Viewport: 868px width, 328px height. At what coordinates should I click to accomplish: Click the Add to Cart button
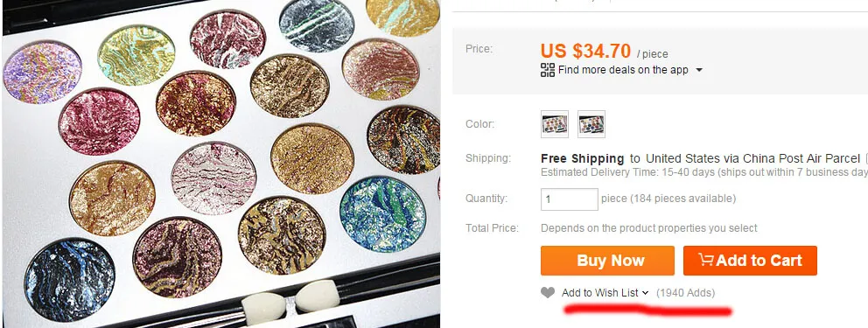coord(750,261)
